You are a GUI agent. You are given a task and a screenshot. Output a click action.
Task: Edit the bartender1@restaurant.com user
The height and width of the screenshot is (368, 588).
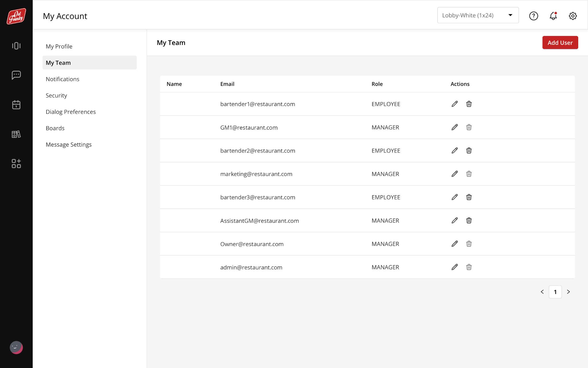coord(454,104)
